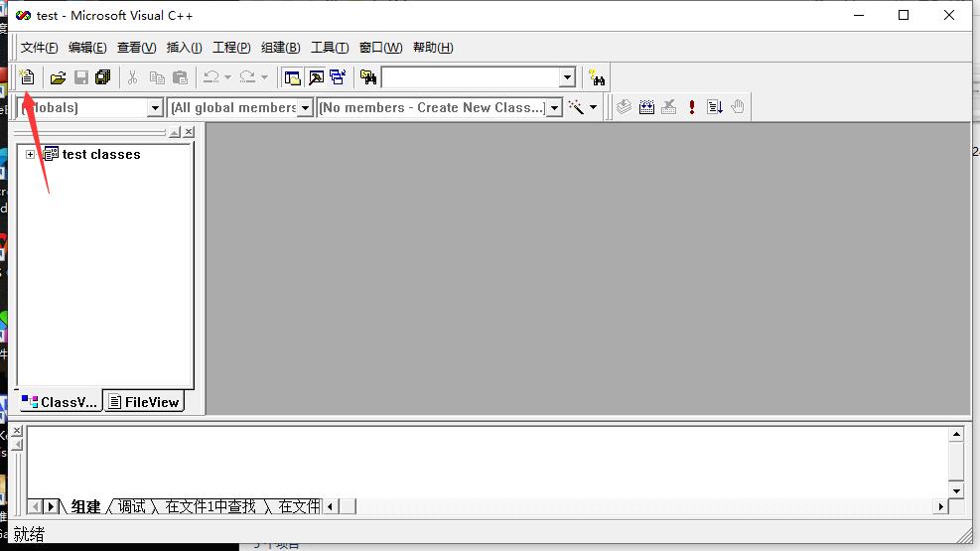This screenshot has height=551, width=980.
Task: Click the output pane scroll down arrow
Action: coord(956,490)
